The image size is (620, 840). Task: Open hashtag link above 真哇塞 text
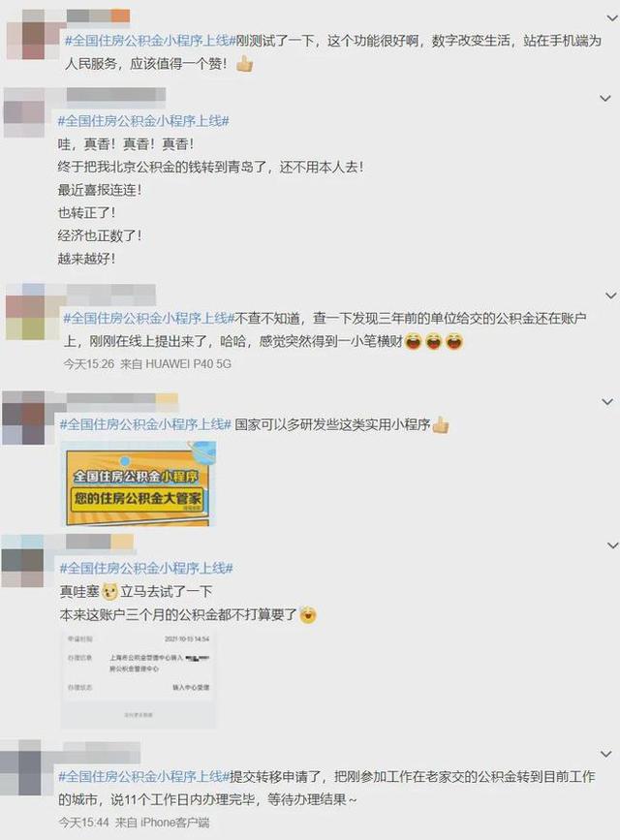[146, 568]
